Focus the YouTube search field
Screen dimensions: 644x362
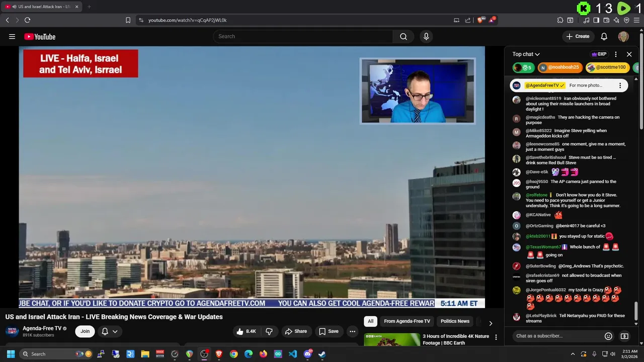[303, 36]
